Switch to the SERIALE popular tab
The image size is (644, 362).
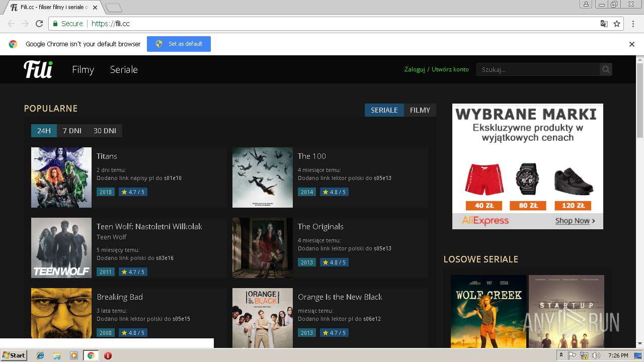[384, 110]
